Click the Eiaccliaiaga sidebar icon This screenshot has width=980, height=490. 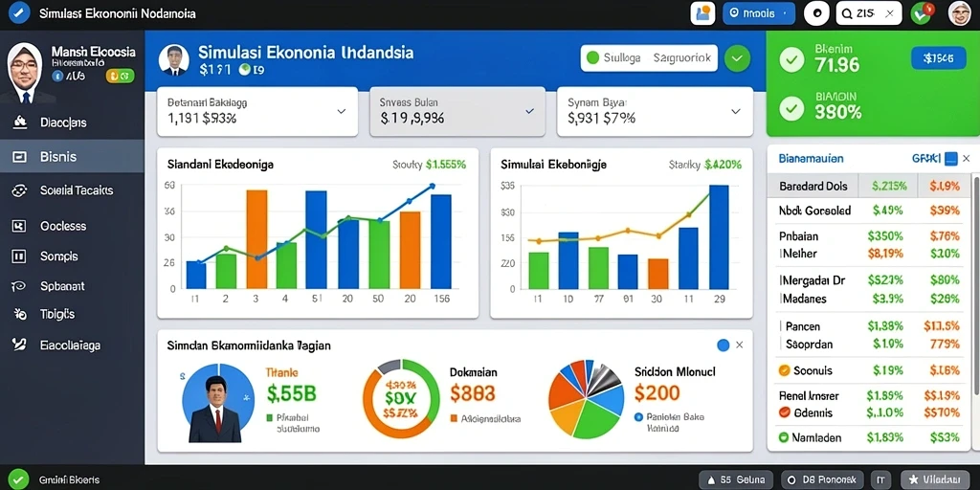19,345
